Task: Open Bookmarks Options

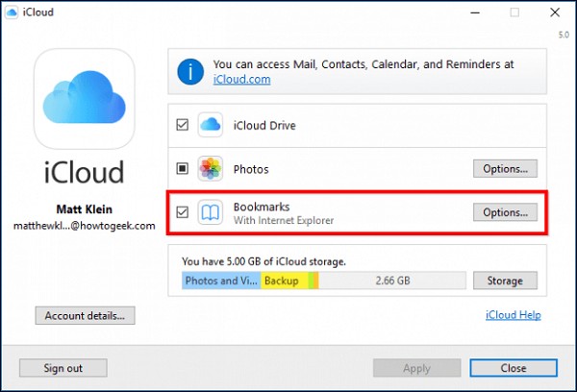Action: pyautogui.click(x=504, y=212)
